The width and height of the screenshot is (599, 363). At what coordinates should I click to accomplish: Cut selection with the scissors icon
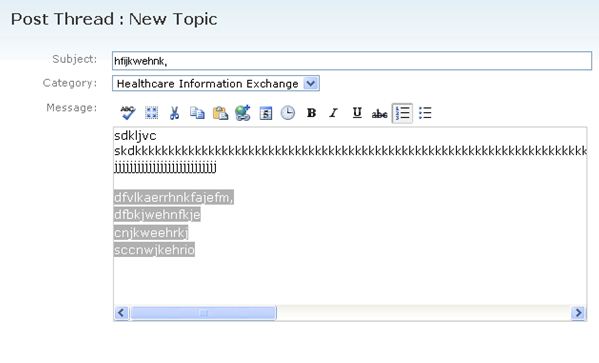(174, 113)
